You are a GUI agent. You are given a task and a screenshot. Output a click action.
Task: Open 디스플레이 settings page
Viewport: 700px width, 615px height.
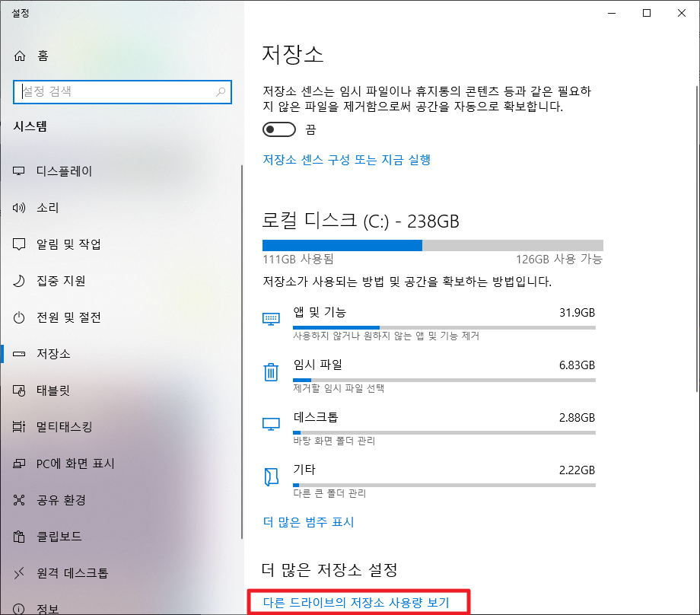click(x=64, y=171)
